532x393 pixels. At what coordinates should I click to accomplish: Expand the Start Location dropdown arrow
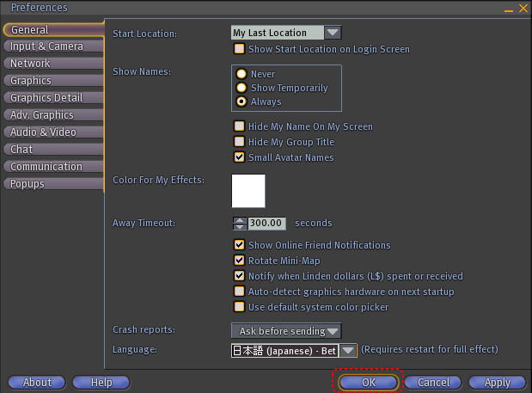coord(333,33)
